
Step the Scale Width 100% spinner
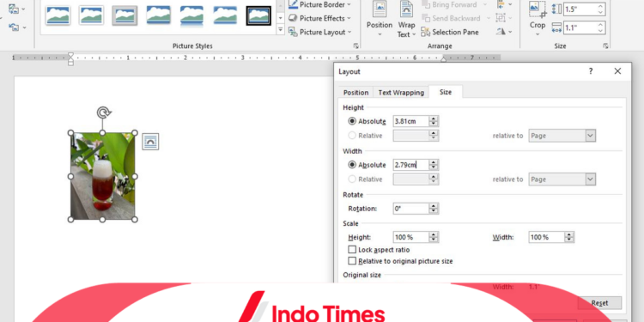coord(569,237)
